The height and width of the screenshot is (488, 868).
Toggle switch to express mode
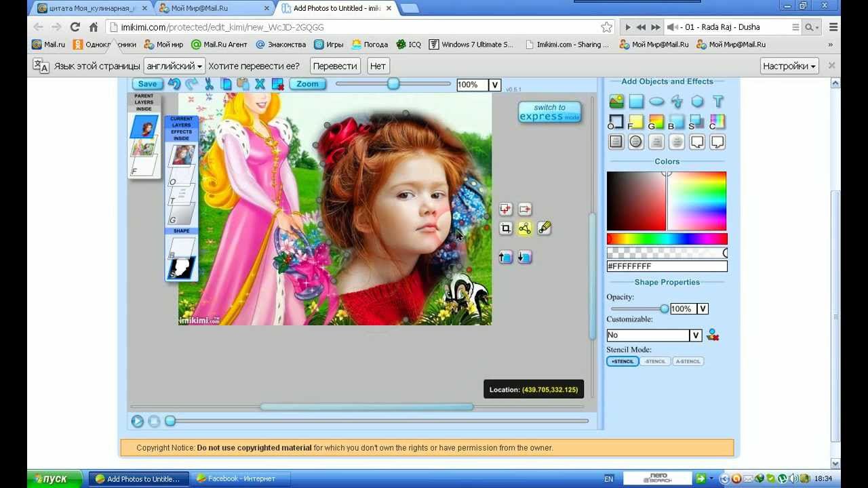coord(550,112)
